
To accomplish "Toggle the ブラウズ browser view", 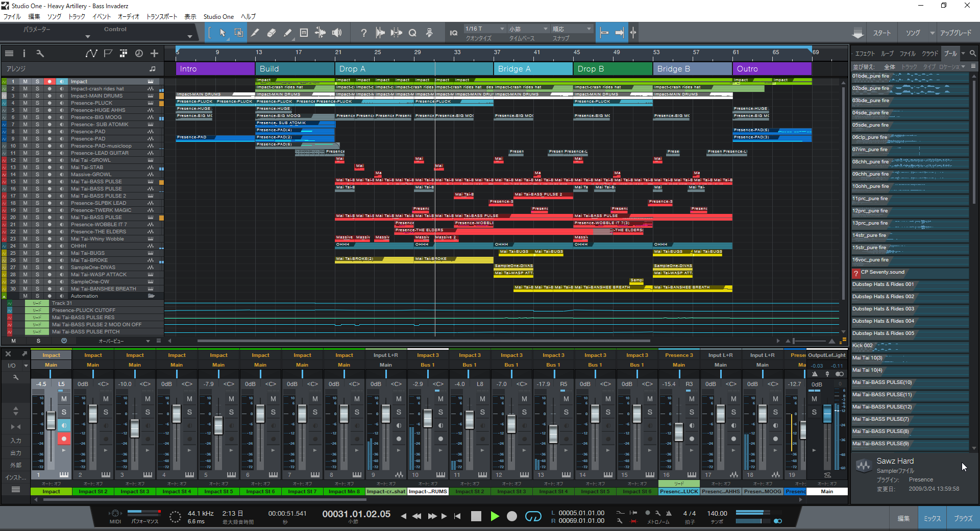I will (963, 518).
